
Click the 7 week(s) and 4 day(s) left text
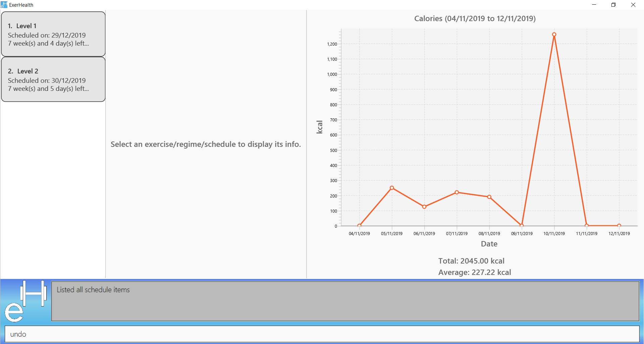pos(48,43)
